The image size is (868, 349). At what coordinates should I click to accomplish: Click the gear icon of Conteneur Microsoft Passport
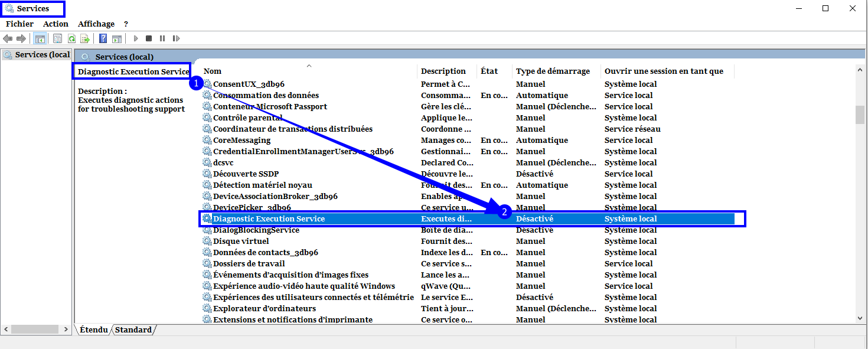207,106
